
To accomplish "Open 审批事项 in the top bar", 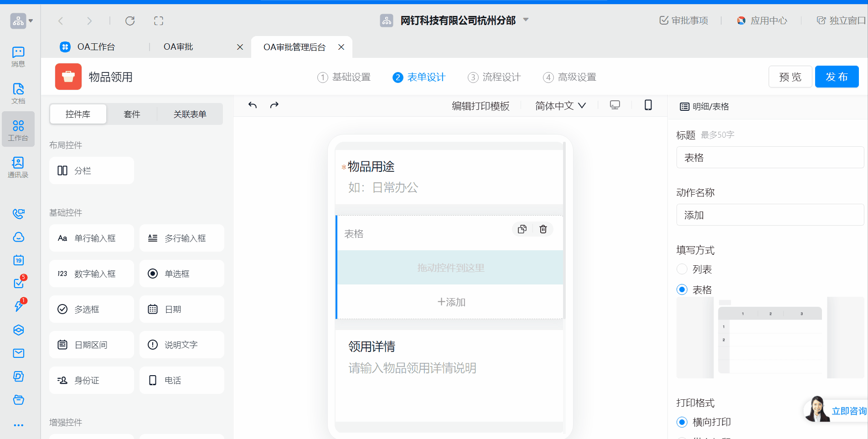I will tap(684, 21).
